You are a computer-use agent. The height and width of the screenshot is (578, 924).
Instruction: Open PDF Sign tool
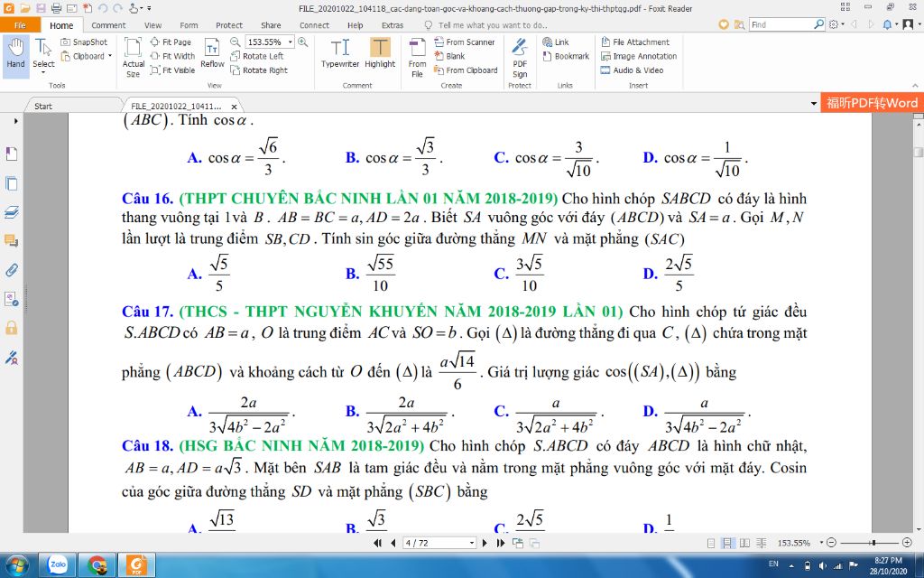point(520,57)
